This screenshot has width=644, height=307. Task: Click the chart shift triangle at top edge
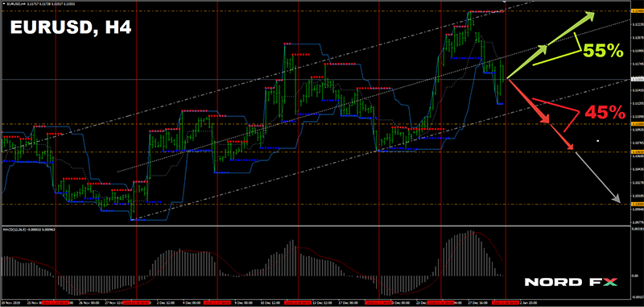tap(505, 3)
